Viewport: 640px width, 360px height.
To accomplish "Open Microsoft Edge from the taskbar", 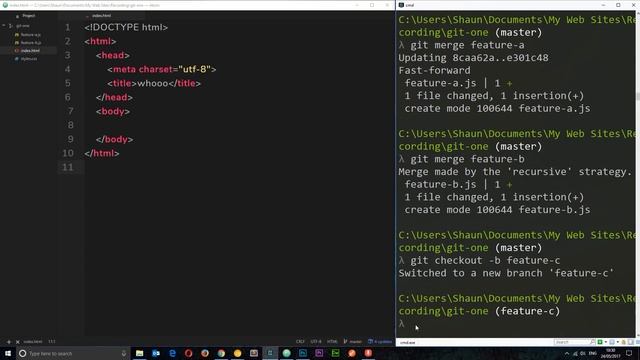I will click(172, 353).
